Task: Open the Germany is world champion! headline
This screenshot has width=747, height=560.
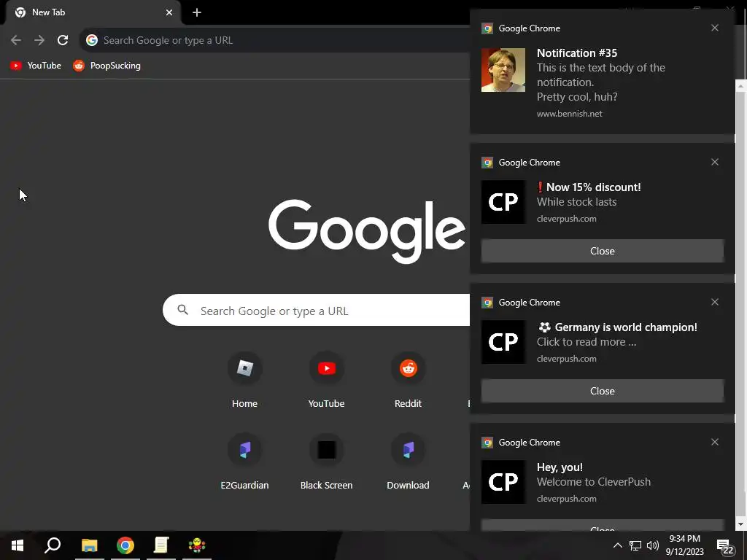Action: pyautogui.click(x=617, y=327)
